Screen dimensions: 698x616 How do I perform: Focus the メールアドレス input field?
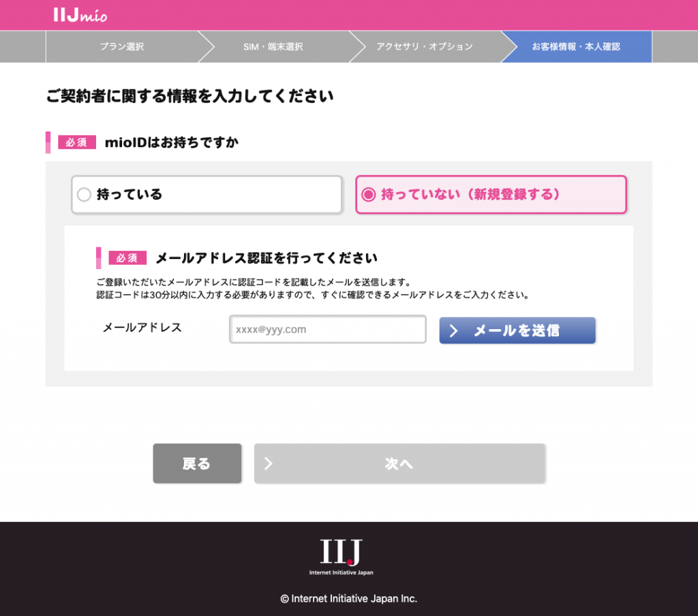(x=328, y=329)
